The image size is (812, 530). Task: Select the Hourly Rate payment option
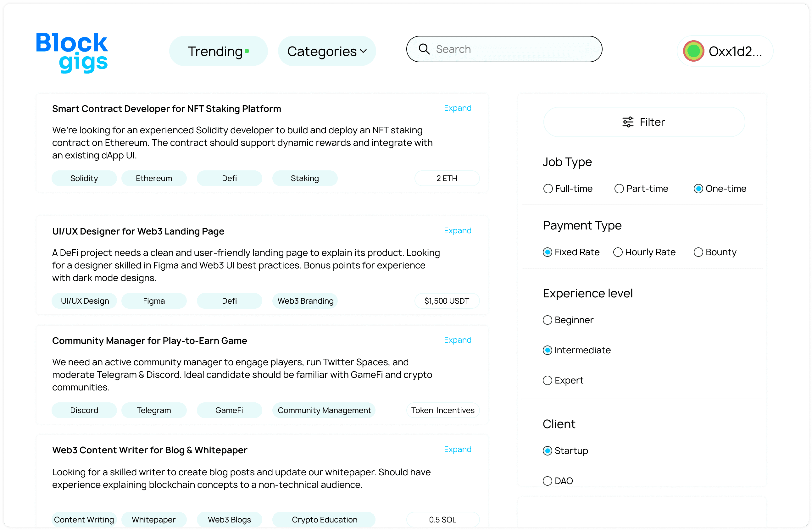point(618,252)
